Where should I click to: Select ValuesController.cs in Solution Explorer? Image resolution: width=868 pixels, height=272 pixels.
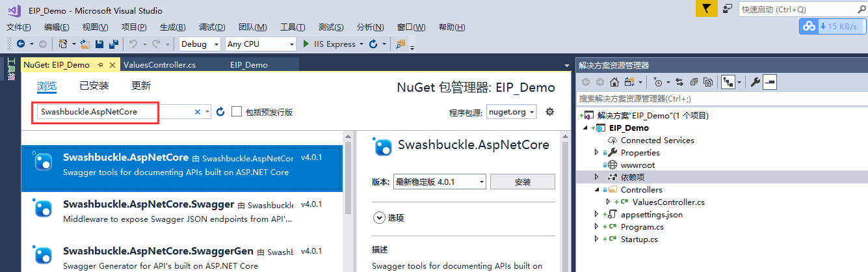(x=668, y=202)
